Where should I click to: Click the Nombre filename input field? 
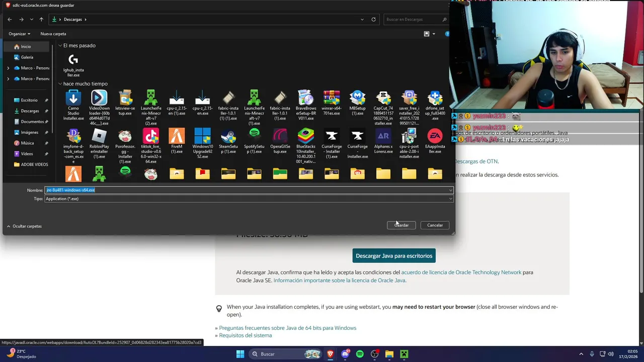coord(247,190)
